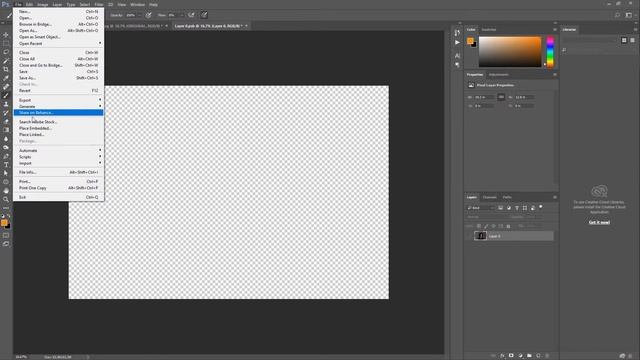Viewport: 640px width, 360px height.
Task: Switch Libraries to grid view
Action: 624,40
